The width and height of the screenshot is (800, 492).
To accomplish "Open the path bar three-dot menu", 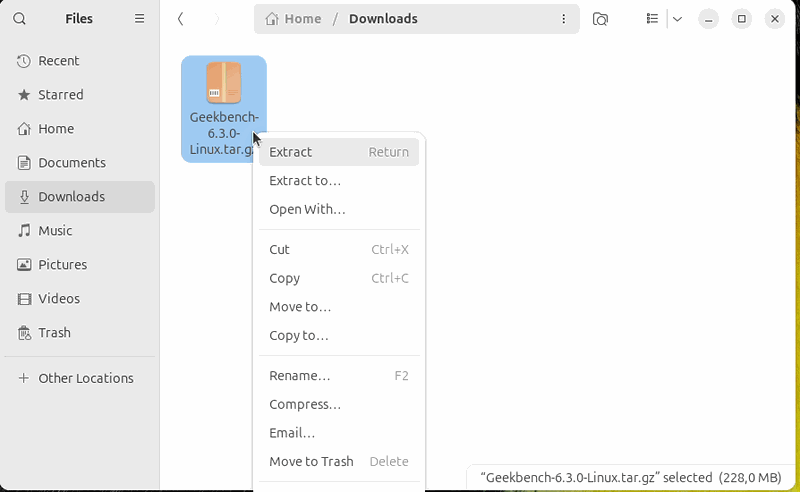I will click(564, 19).
